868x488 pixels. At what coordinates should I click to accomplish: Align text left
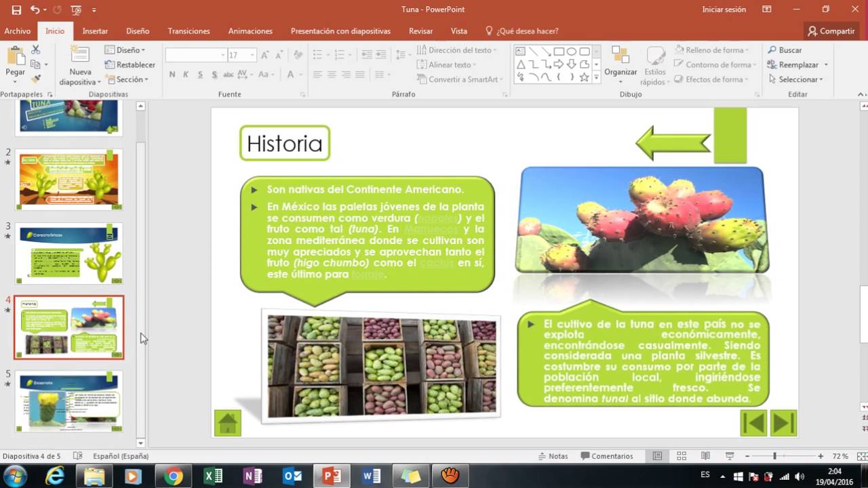click(317, 75)
